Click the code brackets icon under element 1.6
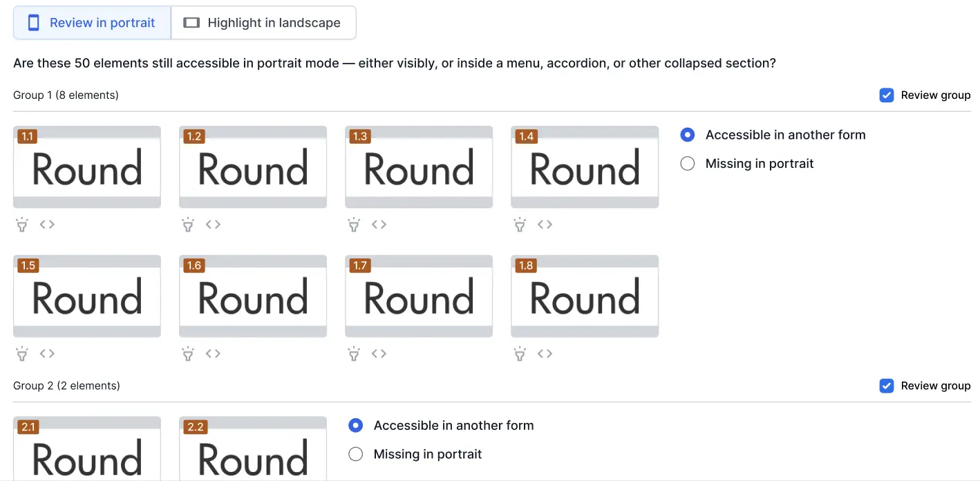Viewport: 980px width, 481px height. 213,354
